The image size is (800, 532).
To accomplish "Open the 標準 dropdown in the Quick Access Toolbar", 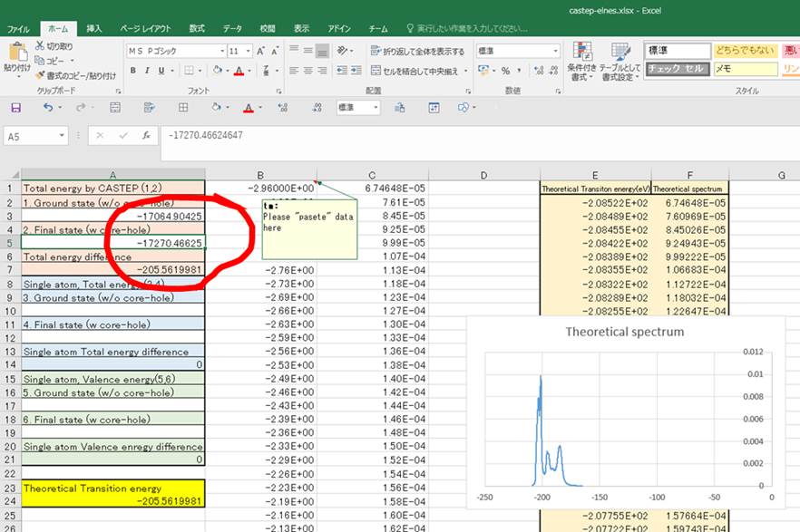I will click(x=376, y=108).
